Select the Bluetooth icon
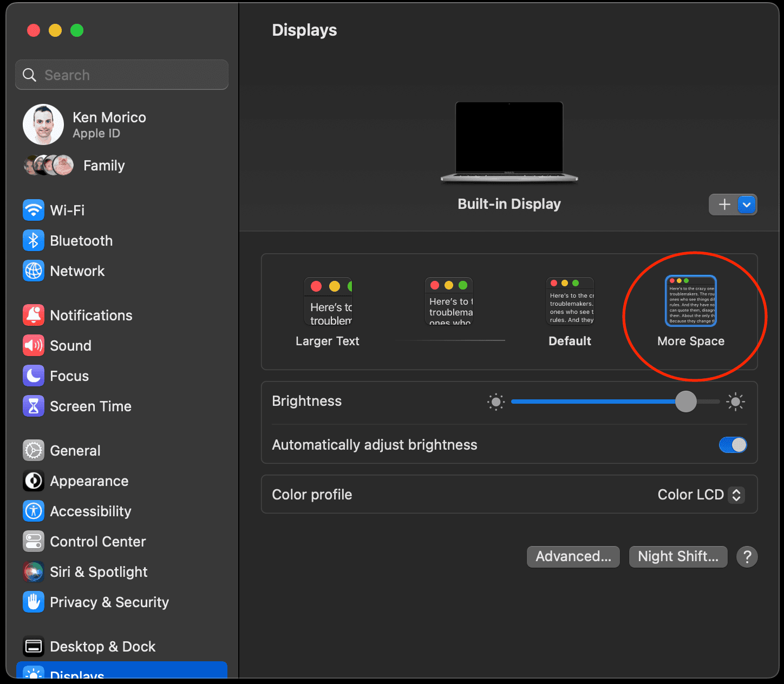Viewport: 784px width, 684px height. tap(33, 240)
